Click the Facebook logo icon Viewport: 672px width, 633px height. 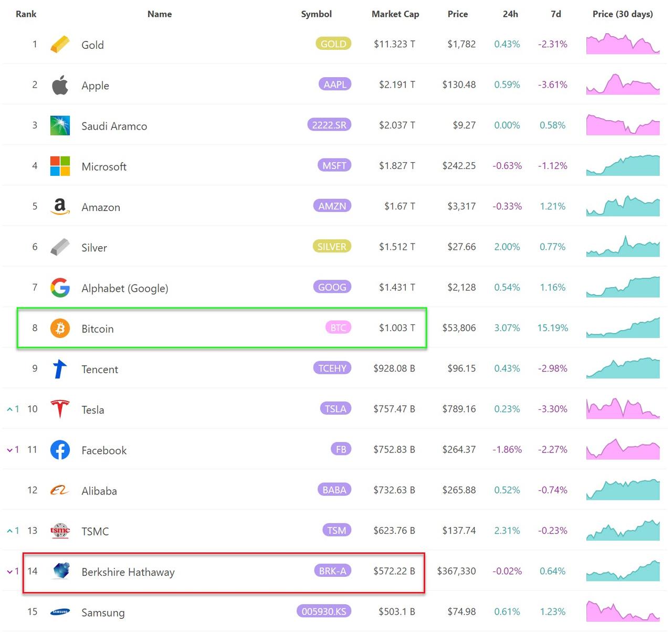(60, 450)
